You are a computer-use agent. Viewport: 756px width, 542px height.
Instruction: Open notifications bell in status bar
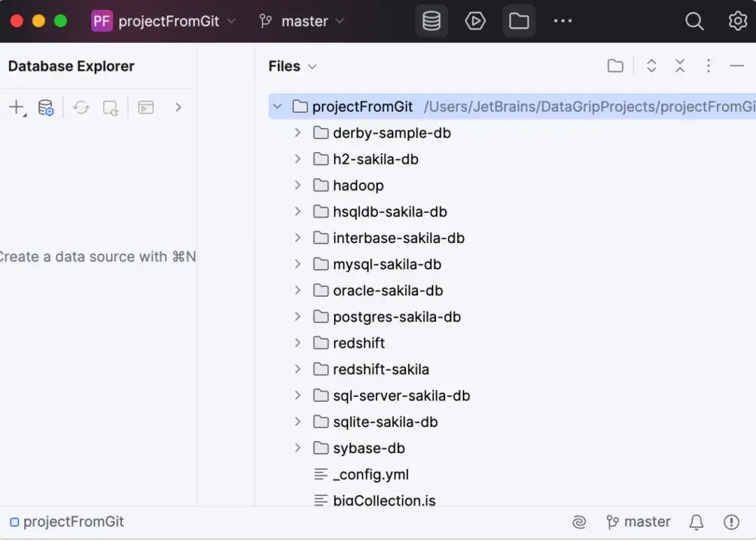coord(696,522)
